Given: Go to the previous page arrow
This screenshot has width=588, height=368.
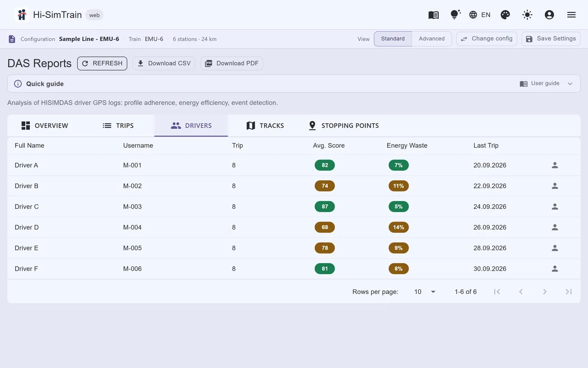Looking at the screenshot, I should pyautogui.click(x=521, y=292).
